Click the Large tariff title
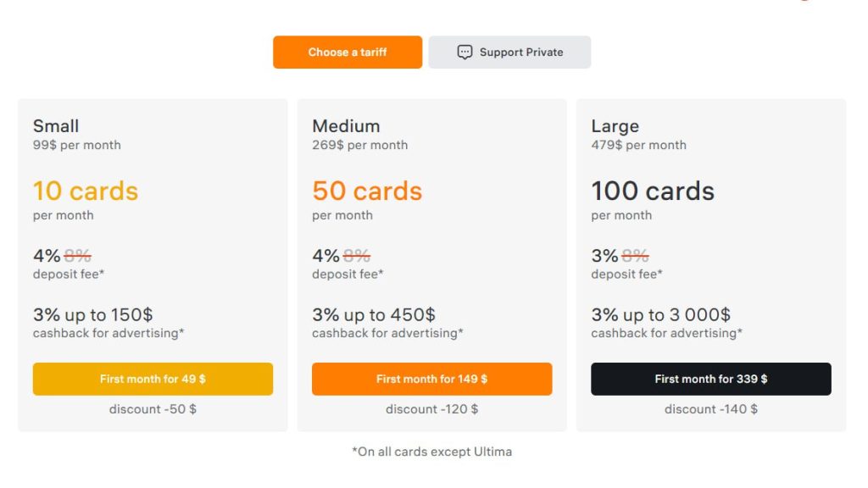 (615, 126)
